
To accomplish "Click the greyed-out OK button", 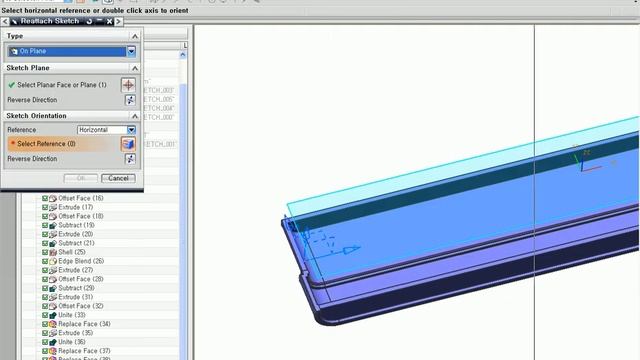I will tap(81, 178).
